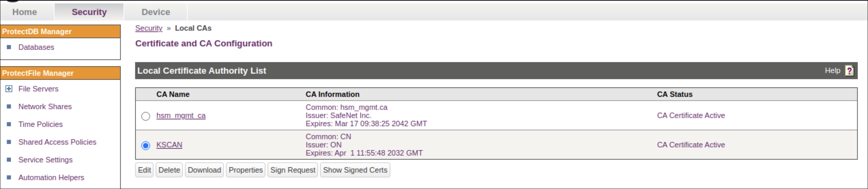Show Signed Certs for selected CA
This screenshot has height=189, width=868.
pos(355,170)
